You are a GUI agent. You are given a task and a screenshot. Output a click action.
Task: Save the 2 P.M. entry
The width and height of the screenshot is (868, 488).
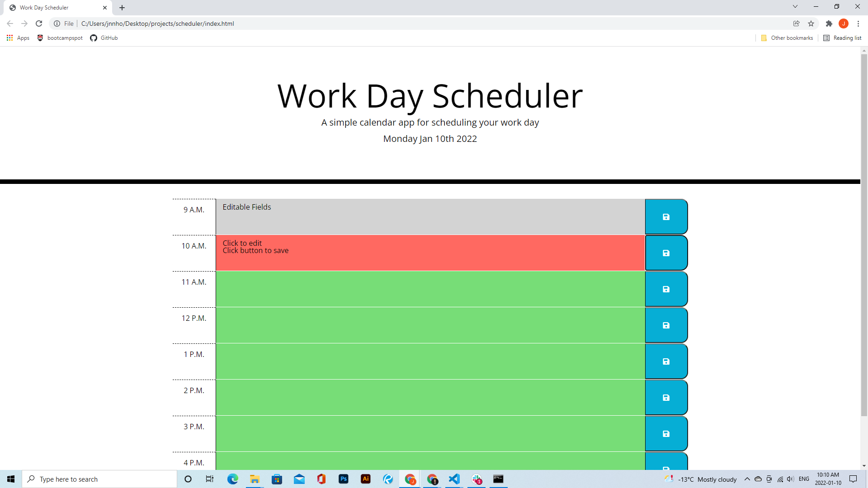coord(666,398)
